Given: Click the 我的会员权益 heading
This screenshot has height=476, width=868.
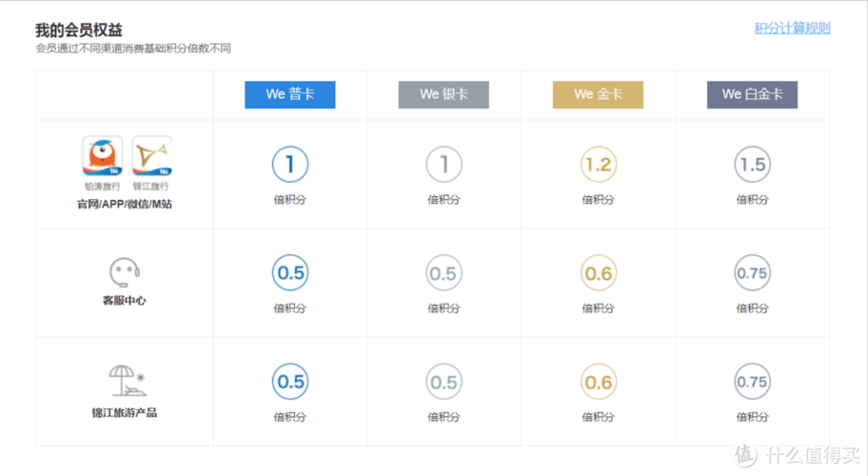Looking at the screenshot, I should tap(79, 30).
